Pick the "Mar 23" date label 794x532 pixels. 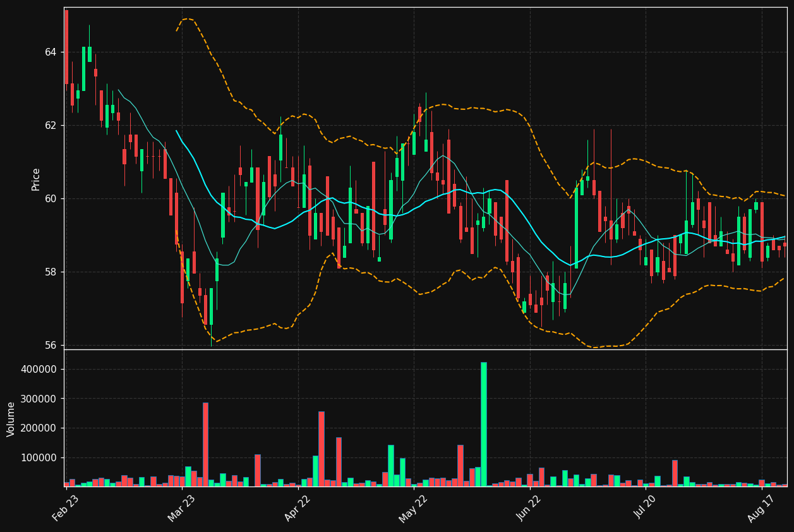click(x=181, y=508)
